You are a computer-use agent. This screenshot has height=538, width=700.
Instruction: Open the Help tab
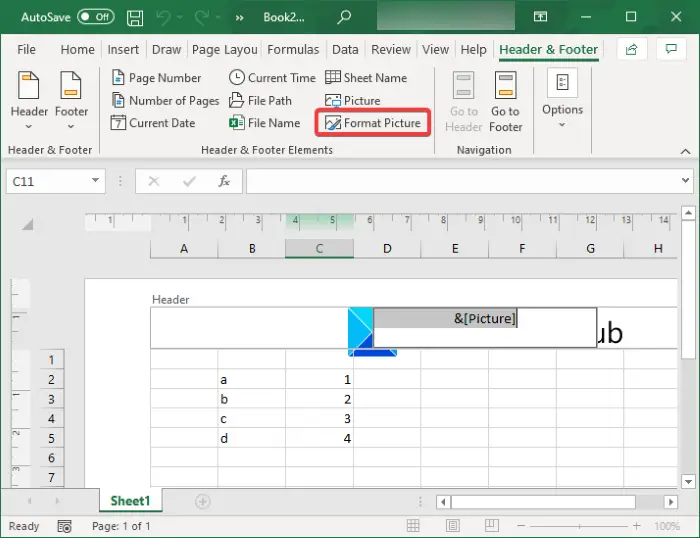pos(474,49)
